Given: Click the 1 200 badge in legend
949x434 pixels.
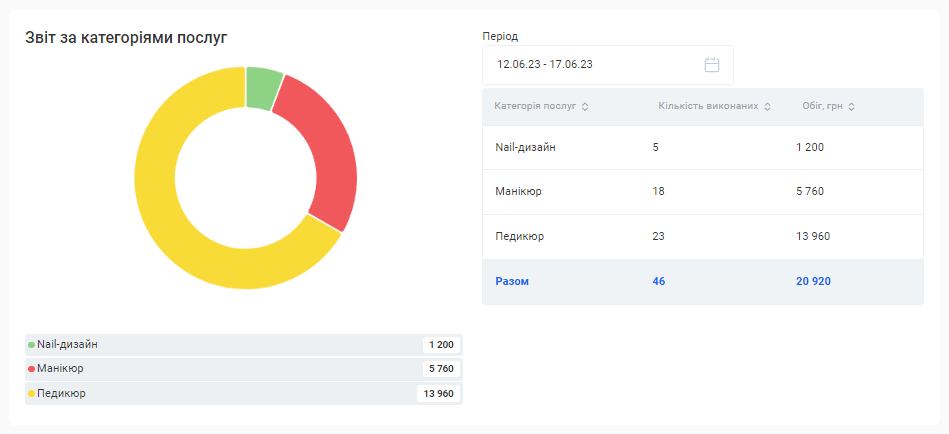Looking at the screenshot, I should (441, 345).
